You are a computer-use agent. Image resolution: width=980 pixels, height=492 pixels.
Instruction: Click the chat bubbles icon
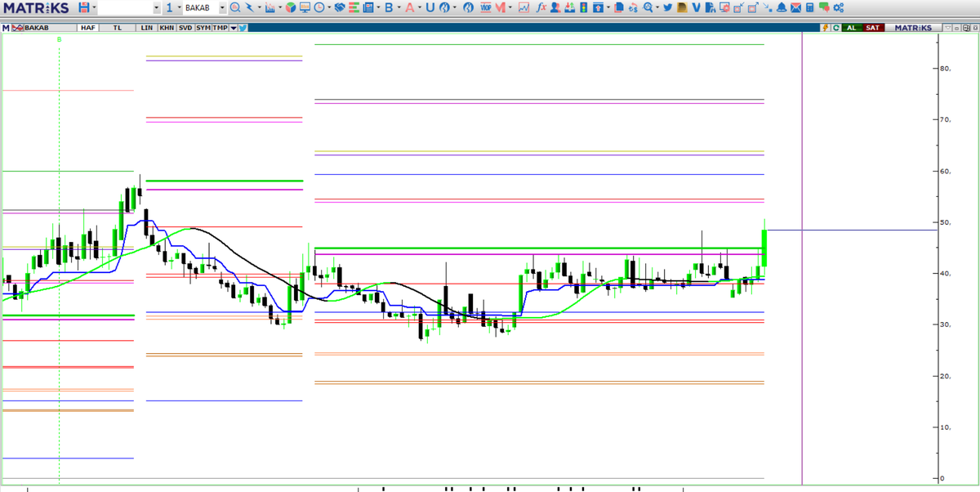pyautogui.click(x=824, y=7)
